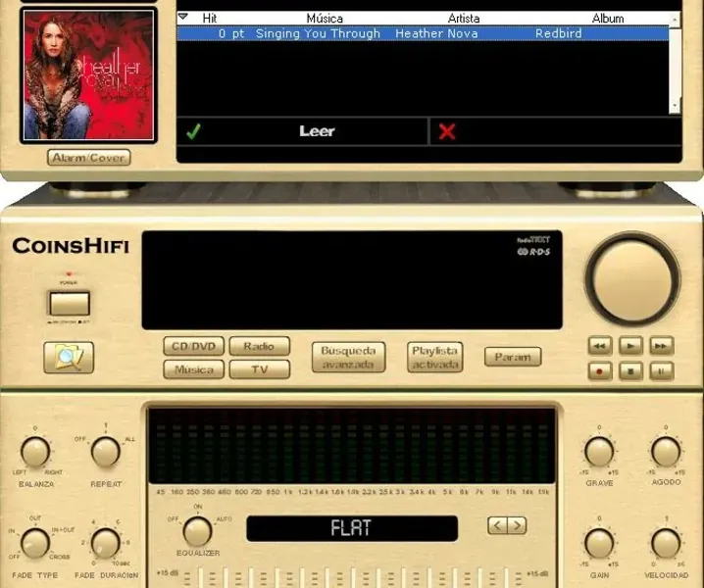Click the stop button

[630, 371]
